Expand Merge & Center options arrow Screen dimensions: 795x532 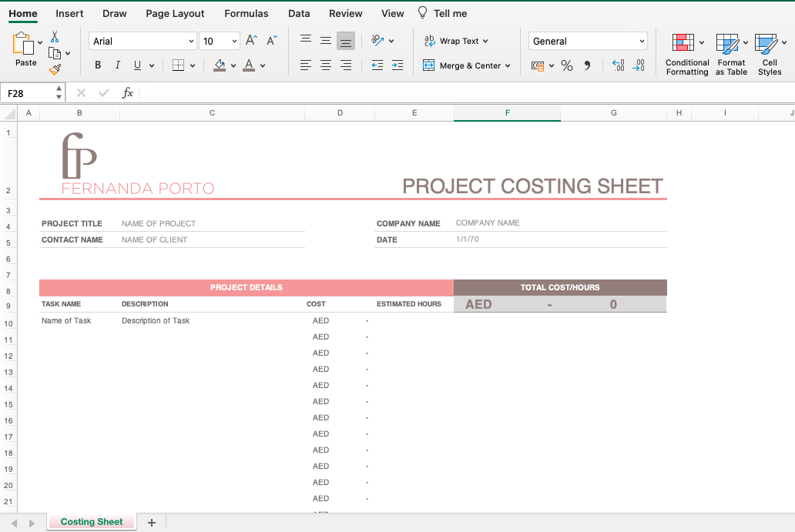[x=508, y=66]
